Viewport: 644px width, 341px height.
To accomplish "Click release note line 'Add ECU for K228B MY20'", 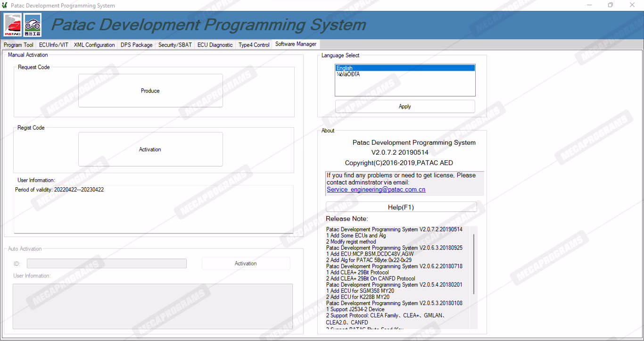I will pos(358,297).
